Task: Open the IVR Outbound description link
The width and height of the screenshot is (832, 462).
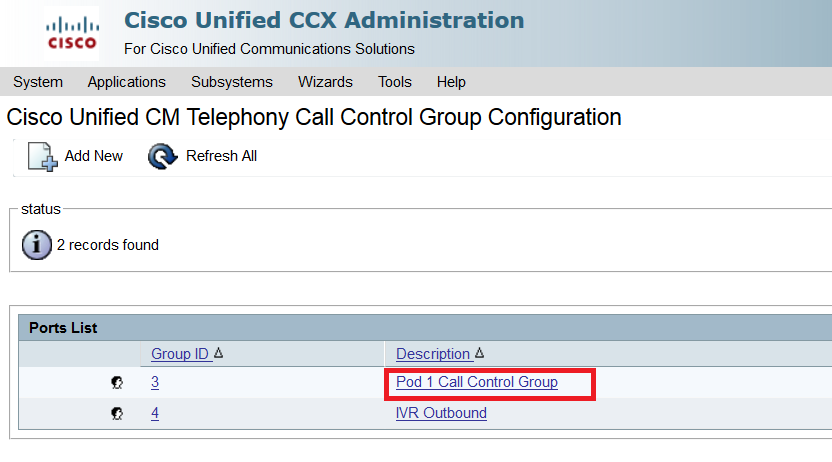Action: click(x=441, y=413)
